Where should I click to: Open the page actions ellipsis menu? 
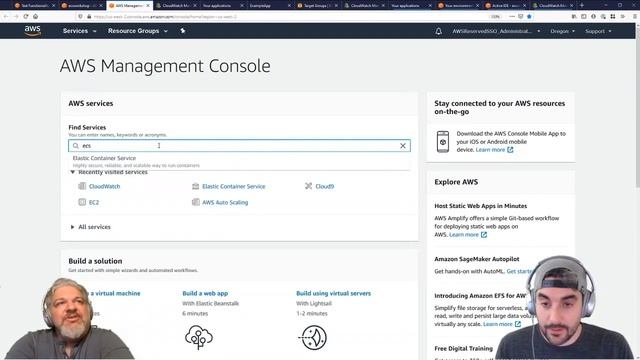(512, 16)
